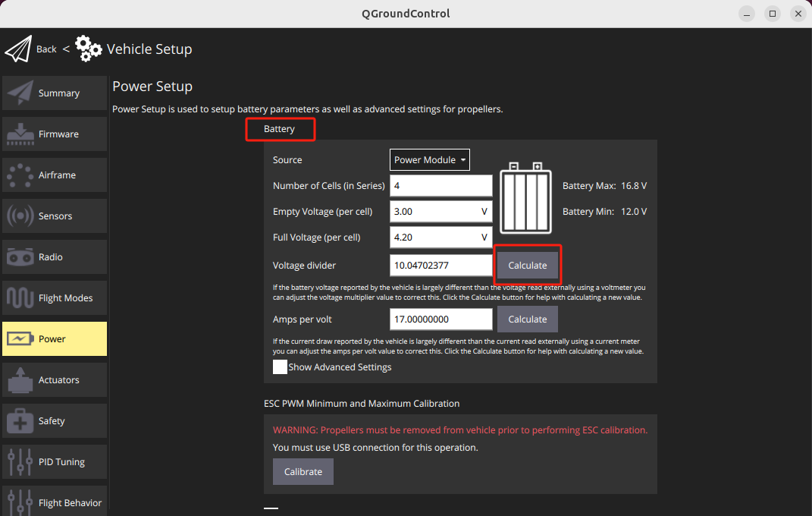The width and height of the screenshot is (812, 516).
Task: Go to the Firmware page
Action: (x=55, y=134)
